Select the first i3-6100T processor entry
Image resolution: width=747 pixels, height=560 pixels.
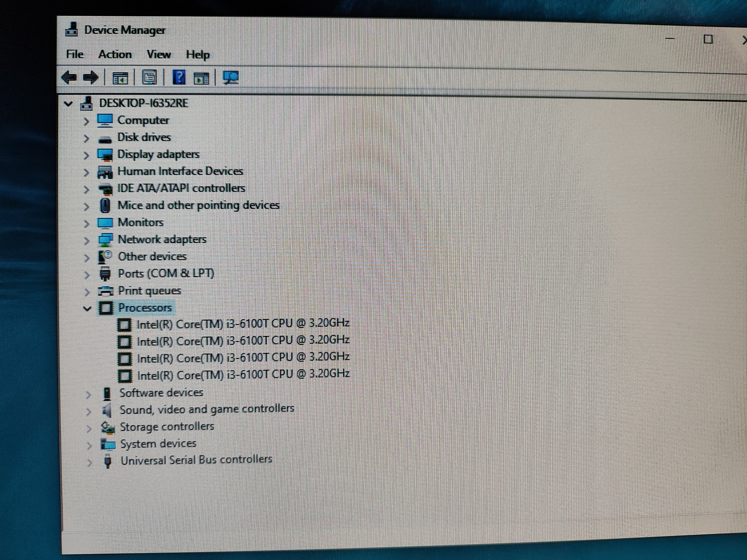pyautogui.click(x=242, y=324)
